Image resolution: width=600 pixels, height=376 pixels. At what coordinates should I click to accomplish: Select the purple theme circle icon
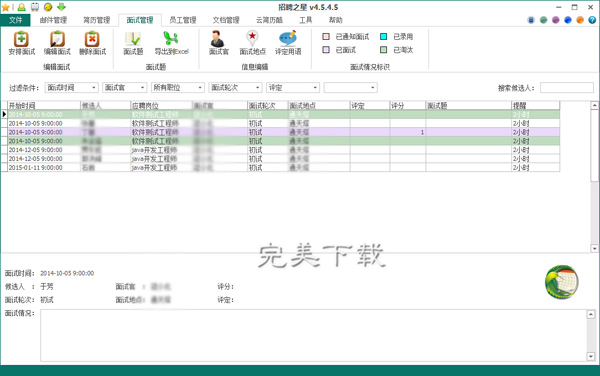[556, 20]
